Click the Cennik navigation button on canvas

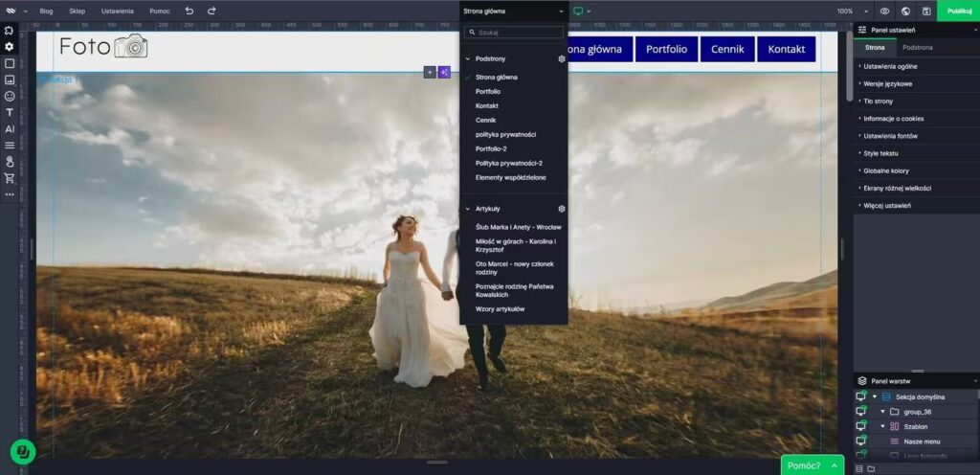[x=727, y=50]
